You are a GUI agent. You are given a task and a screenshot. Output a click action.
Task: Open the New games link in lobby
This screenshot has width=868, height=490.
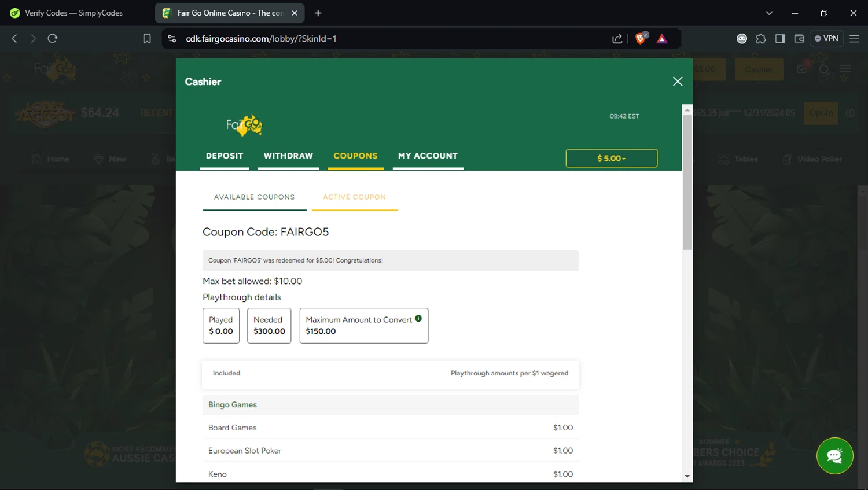point(110,159)
